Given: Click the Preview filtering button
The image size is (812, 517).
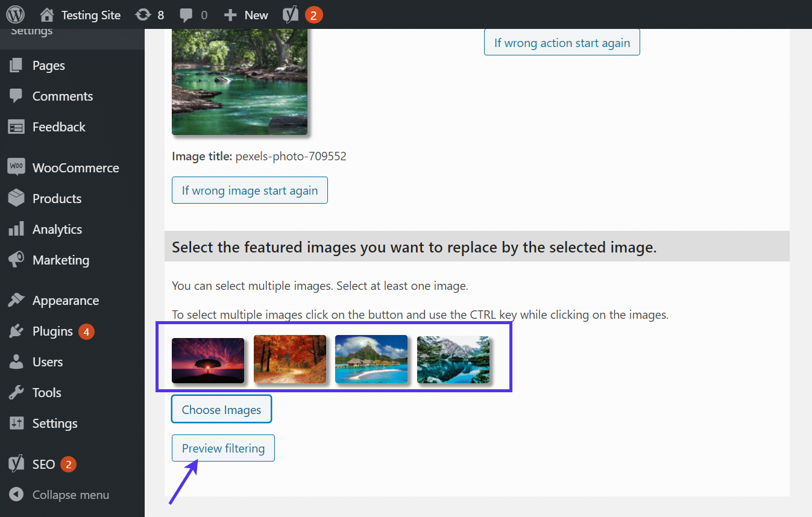Looking at the screenshot, I should click(x=223, y=448).
